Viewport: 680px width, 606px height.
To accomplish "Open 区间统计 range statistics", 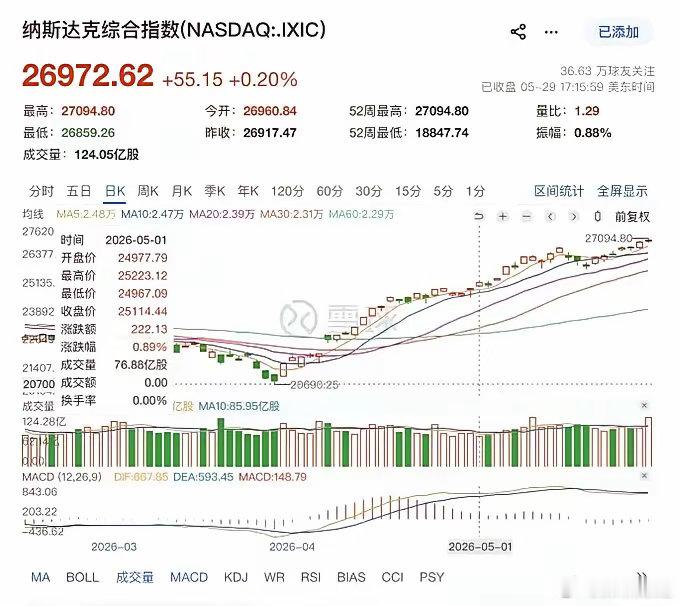I will [559, 191].
